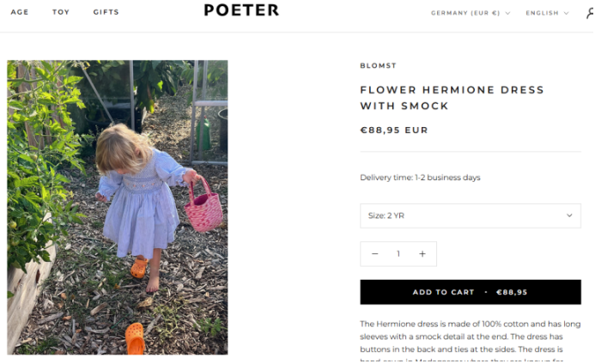
Task: Visit the BLOMST brand link
Action: pos(378,65)
